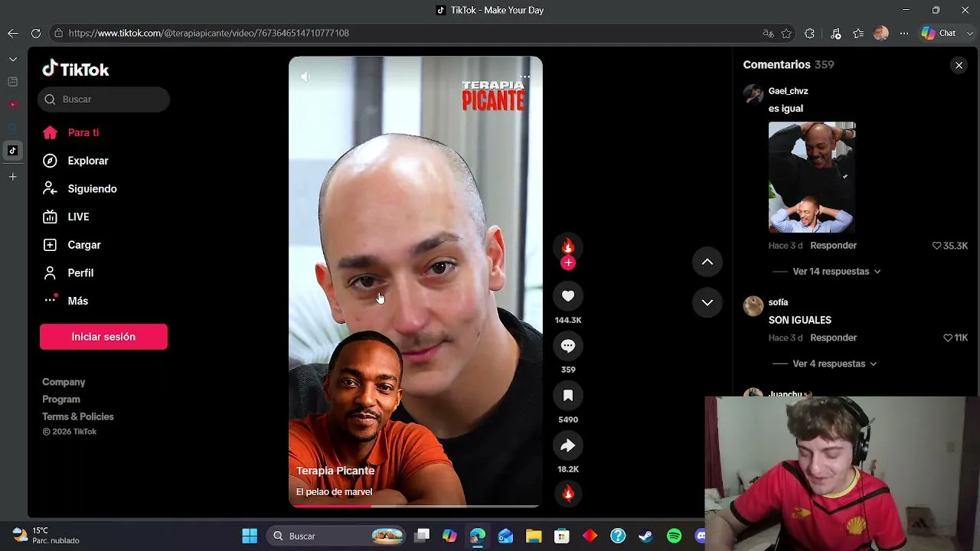Click the translate page icon in address bar
Viewport: 980px width, 551px height.
pyautogui.click(x=769, y=33)
